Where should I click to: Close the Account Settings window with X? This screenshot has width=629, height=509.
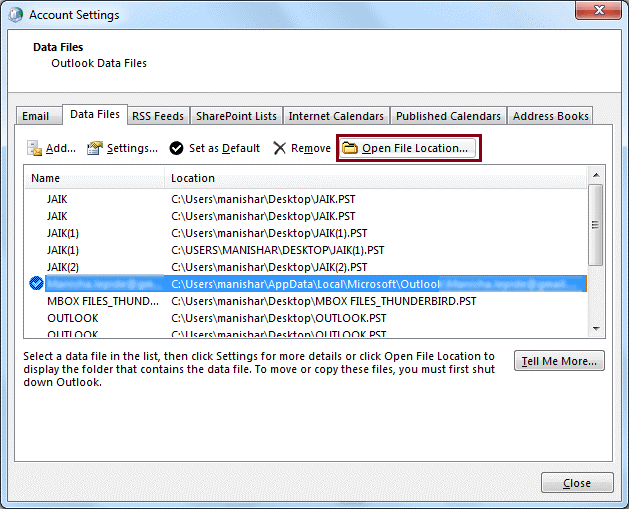click(x=599, y=10)
